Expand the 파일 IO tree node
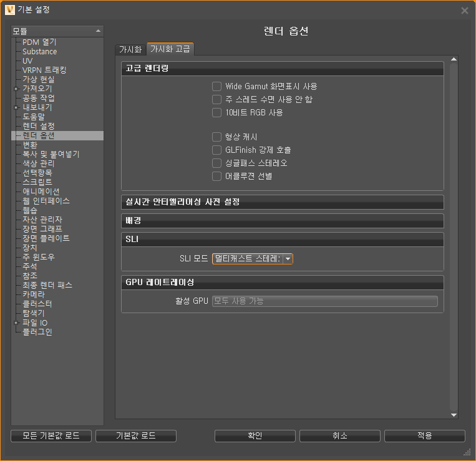476x461 pixels. coord(16,323)
